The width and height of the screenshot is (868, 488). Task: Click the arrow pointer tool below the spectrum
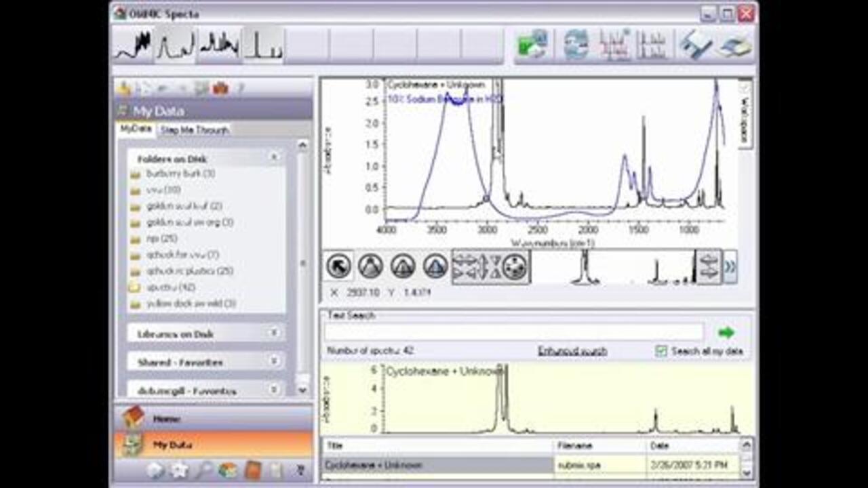point(338,266)
